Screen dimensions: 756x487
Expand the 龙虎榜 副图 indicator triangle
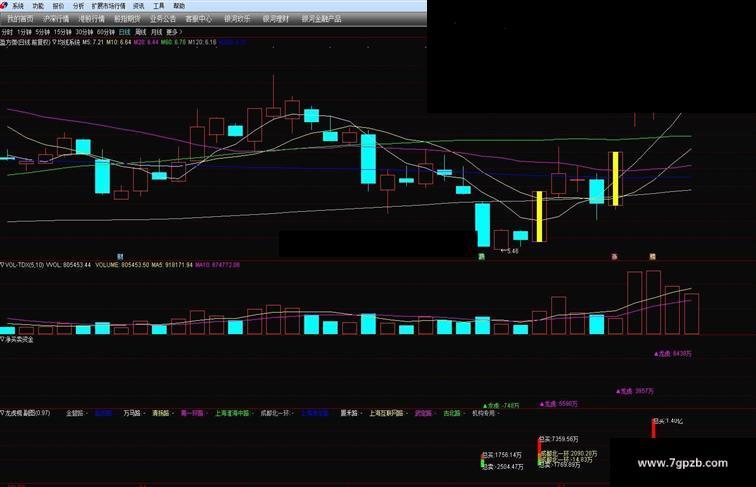(x=2, y=413)
